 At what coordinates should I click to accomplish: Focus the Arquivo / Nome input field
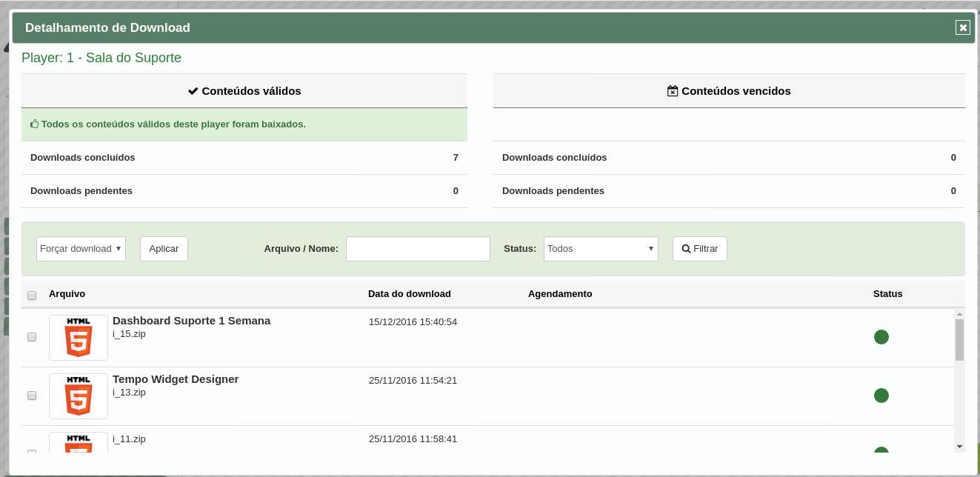(418, 249)
